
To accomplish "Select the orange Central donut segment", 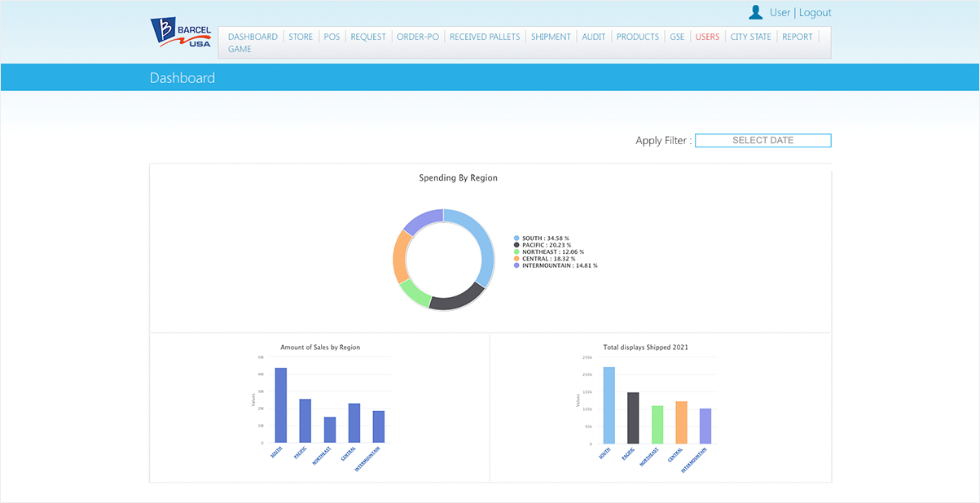I will pyautogui.click(x=399, y=256).
